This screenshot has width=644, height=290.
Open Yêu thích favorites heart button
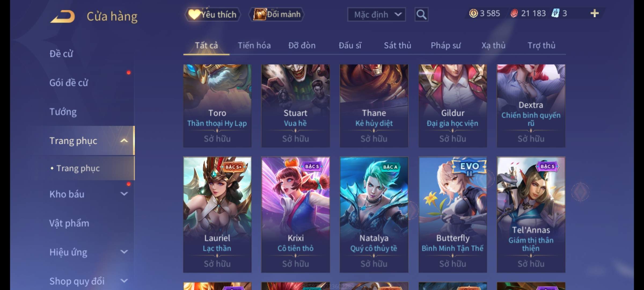point(213,14)
